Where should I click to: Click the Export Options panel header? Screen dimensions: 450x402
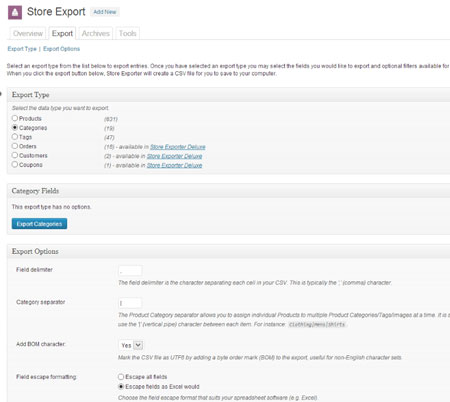coord(228,251)
